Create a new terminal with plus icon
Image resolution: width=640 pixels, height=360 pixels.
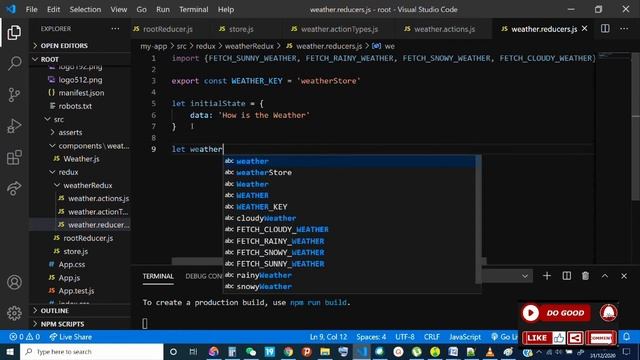(547, 276)
